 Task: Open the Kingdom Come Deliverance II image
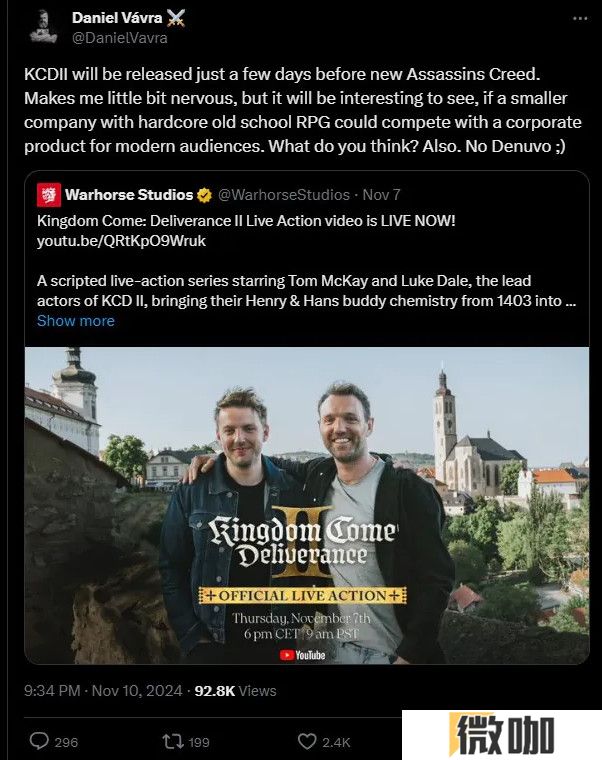click(x=307, y=505)
